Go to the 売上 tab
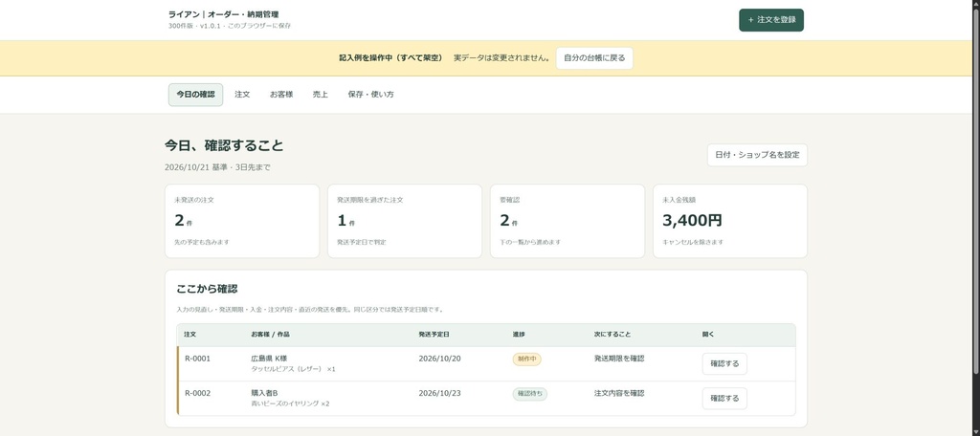 click(320, 95)
